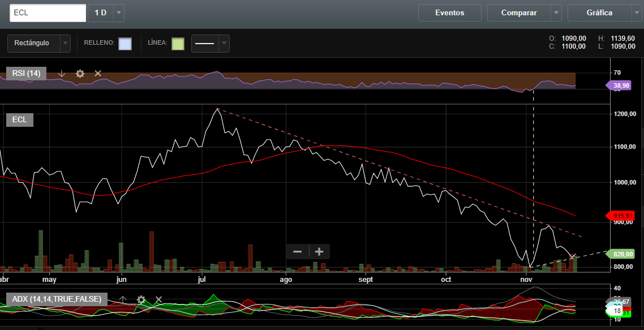Click the ECL symbol input field
Viewport: 644px width, 330px height.
pyautogui.click(x=48, y=13)
